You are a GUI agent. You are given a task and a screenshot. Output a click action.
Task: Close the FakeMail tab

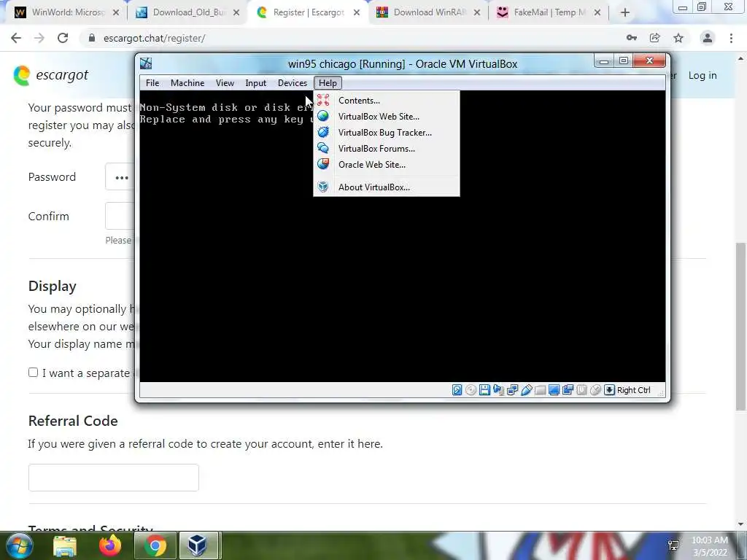(597, 13)
